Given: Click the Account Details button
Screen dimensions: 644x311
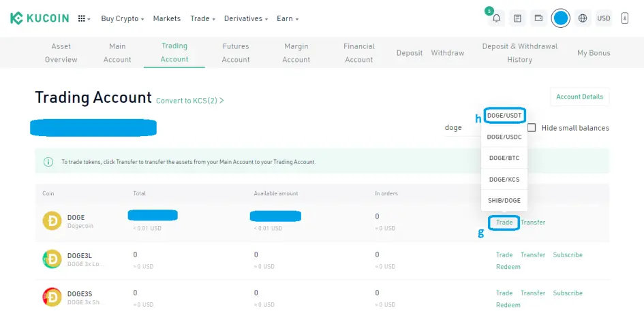Looking at the screenshot, I should tap(579, 97).
